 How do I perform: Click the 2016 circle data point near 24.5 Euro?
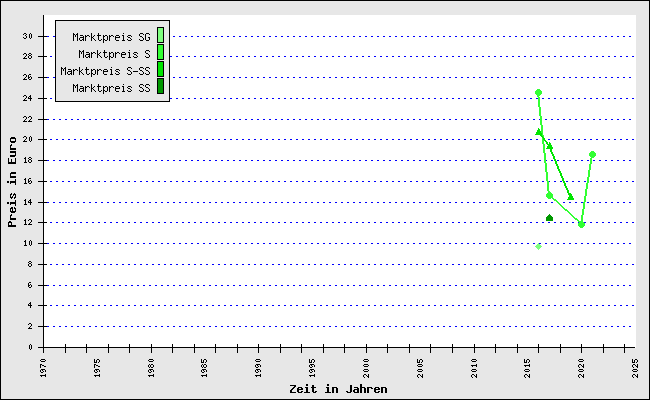(x=538, y=92)
